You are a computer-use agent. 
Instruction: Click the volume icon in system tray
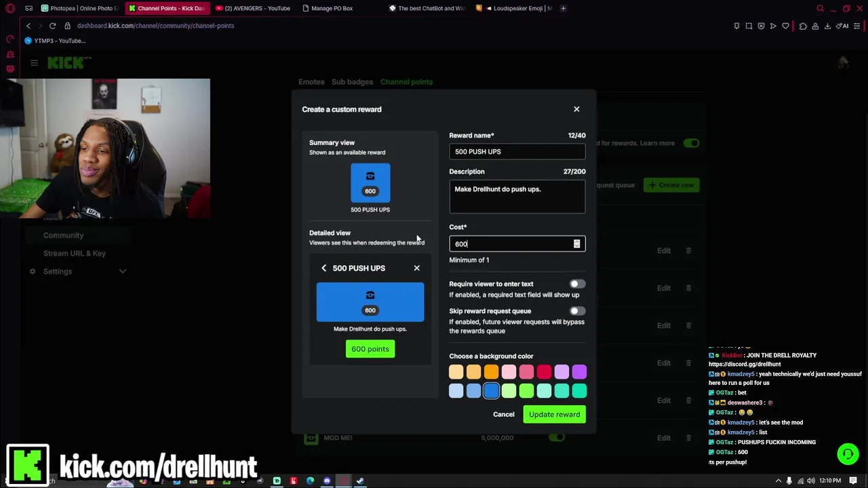coord(810,481)
